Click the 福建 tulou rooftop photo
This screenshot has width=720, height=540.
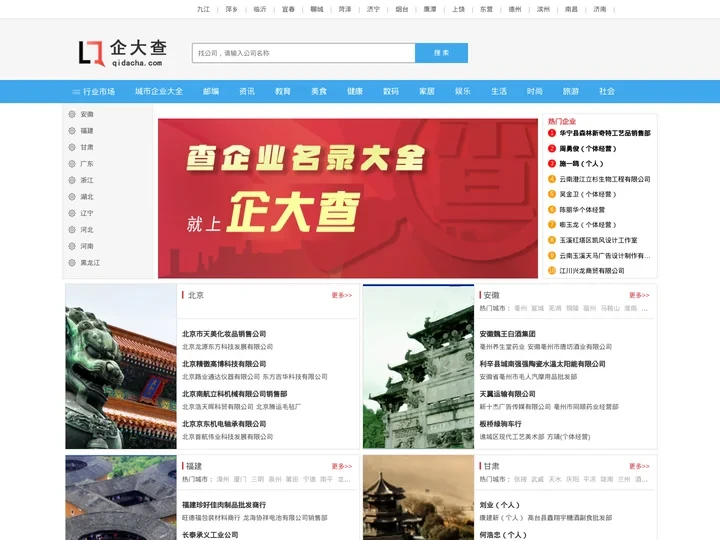pyautogui.click(x=121, y=498)
